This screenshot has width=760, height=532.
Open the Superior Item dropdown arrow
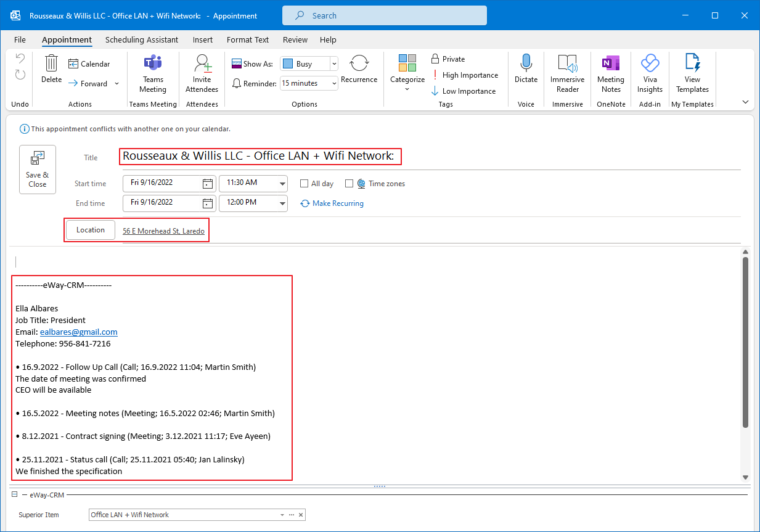[282, 515]
